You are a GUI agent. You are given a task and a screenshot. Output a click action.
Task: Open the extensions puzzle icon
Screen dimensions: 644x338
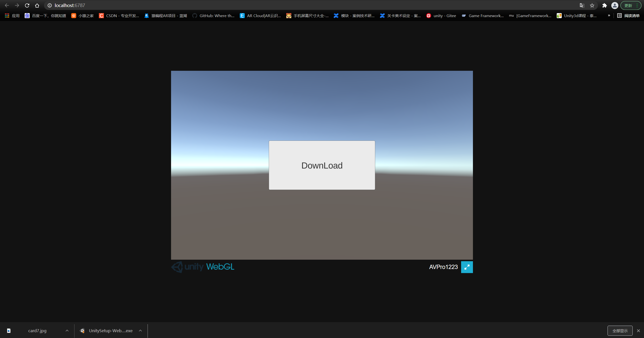coord(605,5)
